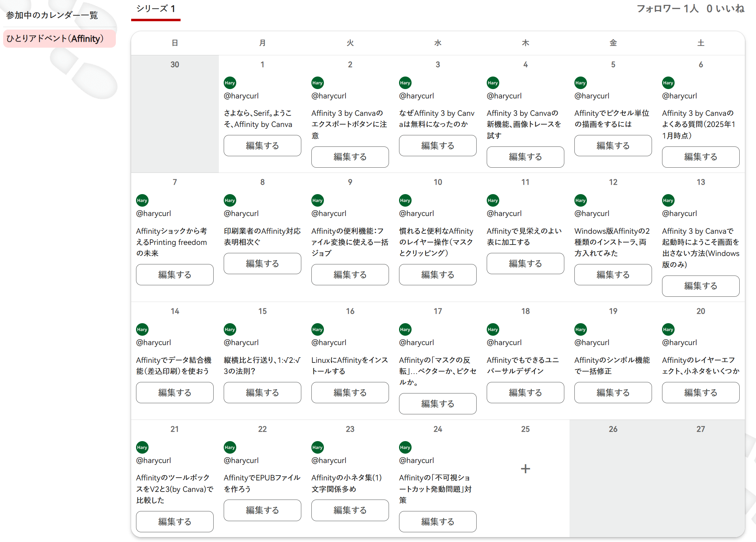
Task: Click the Hary avatar on day 24
Action: [405, 447]
